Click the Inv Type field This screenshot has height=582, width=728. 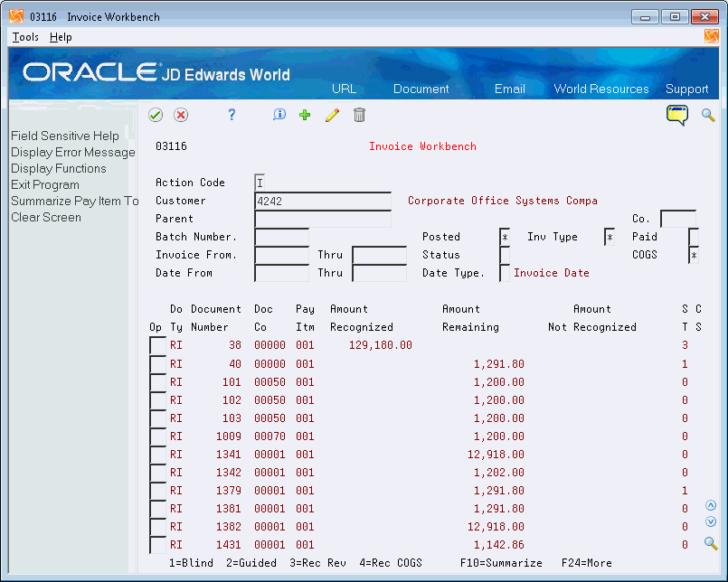pos(610,237)
